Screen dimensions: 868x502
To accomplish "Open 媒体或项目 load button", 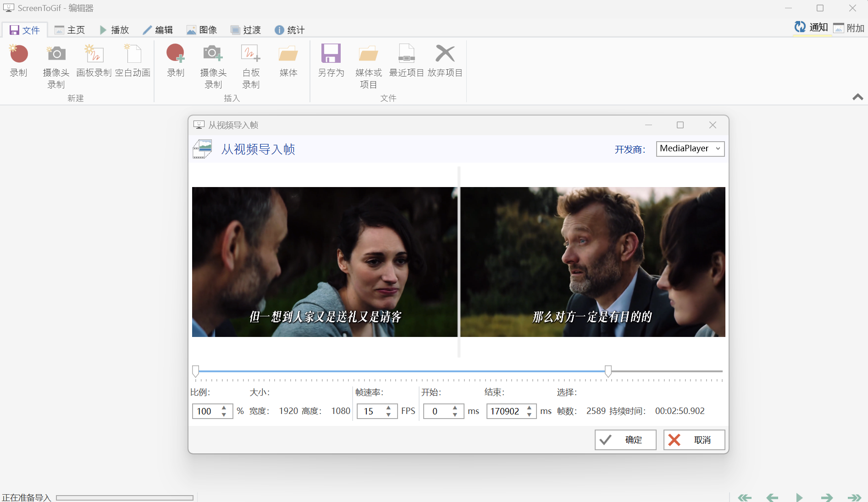I will click(369, 66).
